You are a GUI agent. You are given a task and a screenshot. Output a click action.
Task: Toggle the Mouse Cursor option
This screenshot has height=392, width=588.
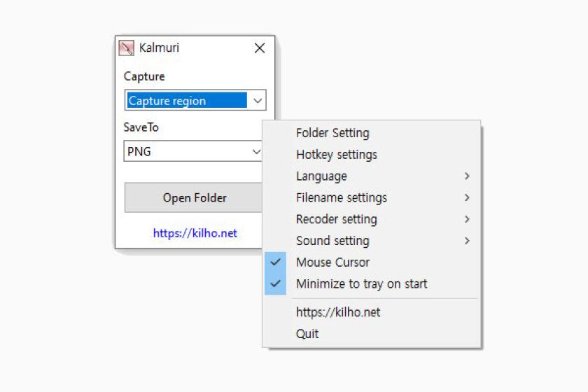[x=372, y=262]
